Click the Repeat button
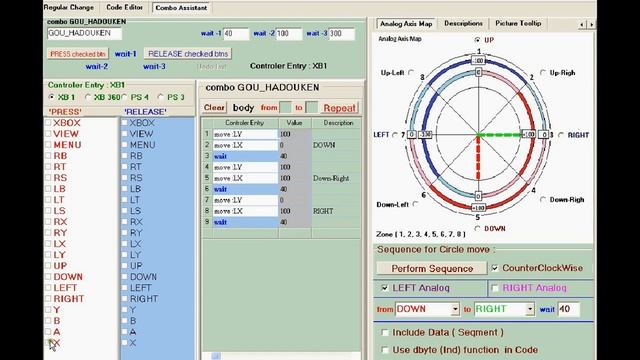This screenshot has width=640, height=360. pos(339,108)
